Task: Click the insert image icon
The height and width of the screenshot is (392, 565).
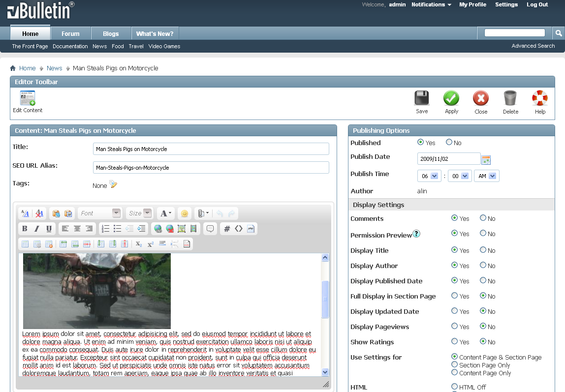Action: click(x=181, y=229)
